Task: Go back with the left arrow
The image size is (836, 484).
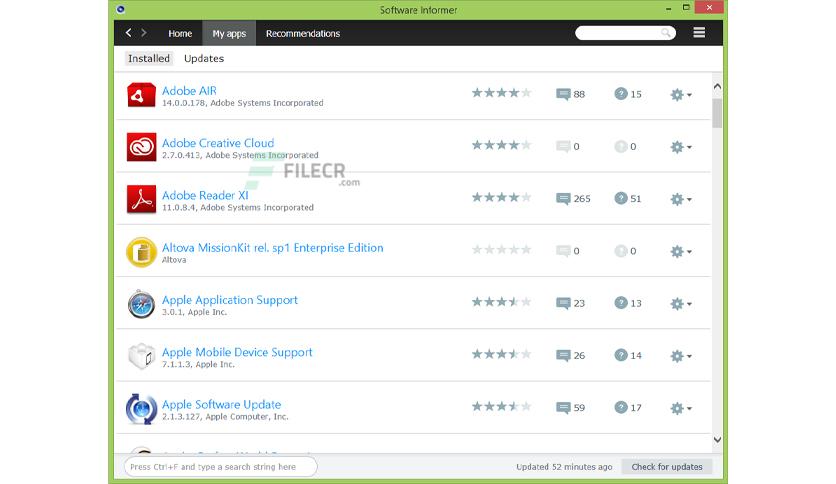Action: (128, 33)
